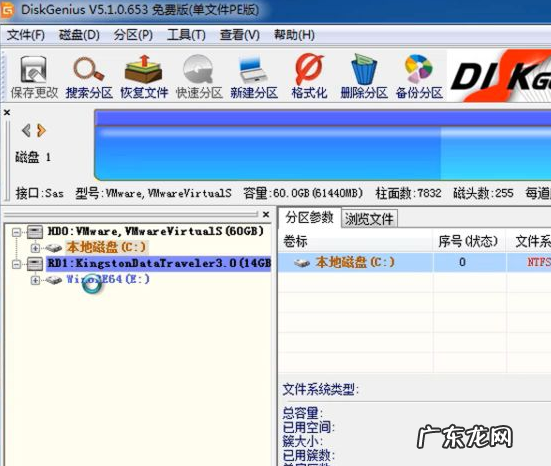This screenshot has height=466, width=551.
Task: Click the 文件系统 column header
Action: coord(533,241)
